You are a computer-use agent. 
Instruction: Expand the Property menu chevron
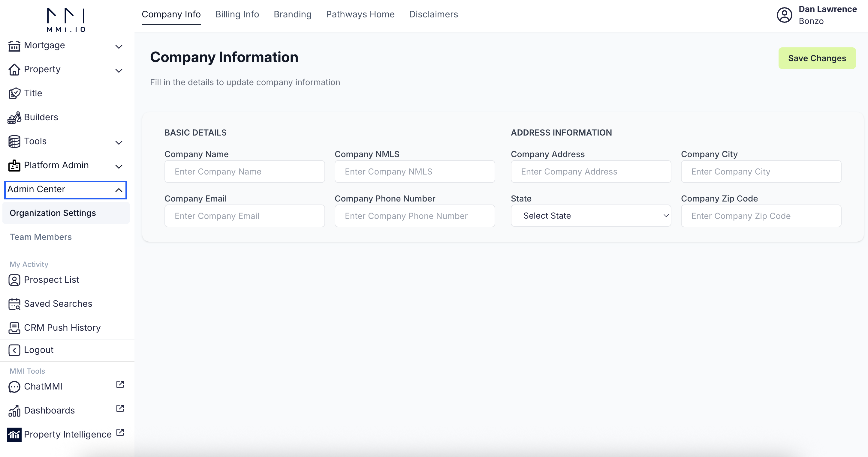click(x=119, y=70)
